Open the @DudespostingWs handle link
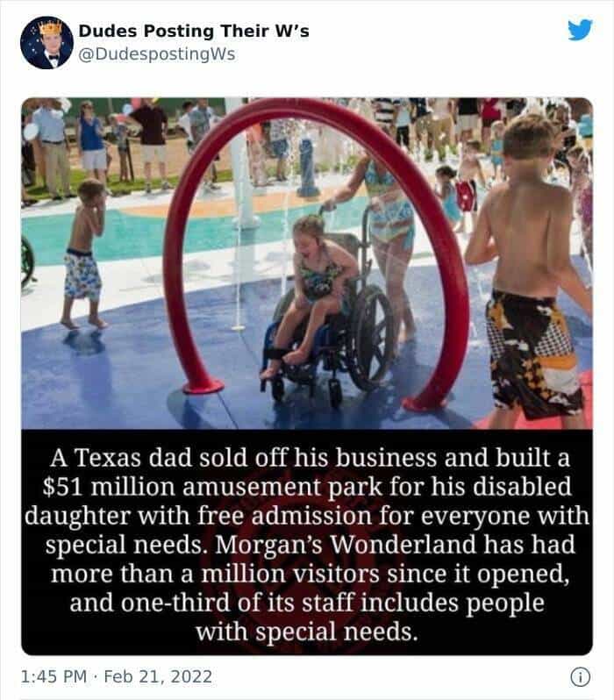Image resolution: width=614 pixels, height=700 pixels. tap(157, 54)
